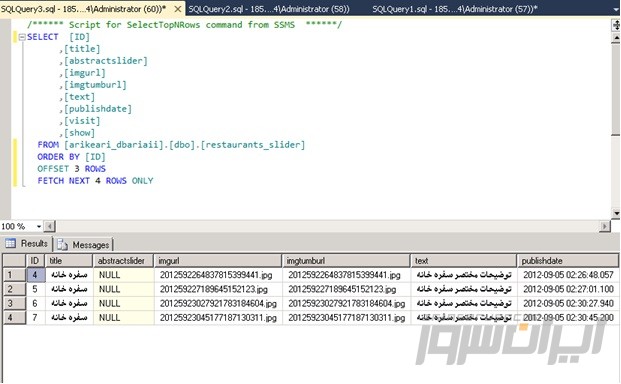The image size is (621, 384).
Task: Click the text cell in row 1
Action: (x=463, y=275)
